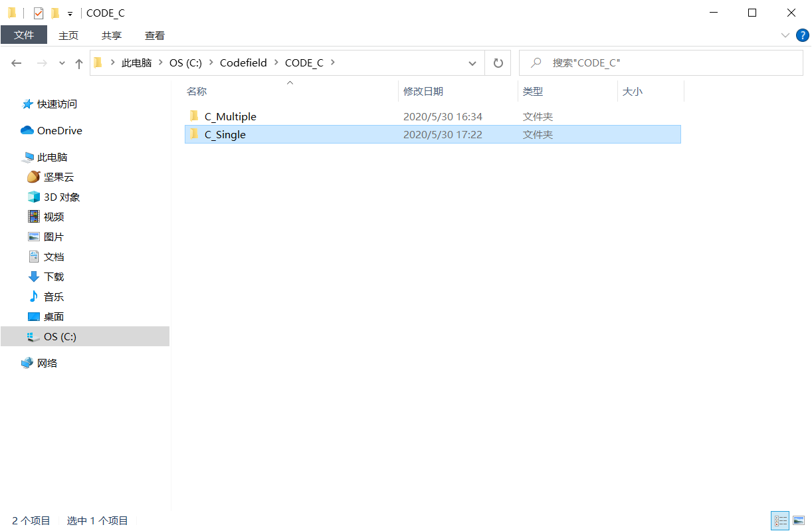Open the address bar dropdown arrow
The image size is (812, 531).
(x=472, y=62)
